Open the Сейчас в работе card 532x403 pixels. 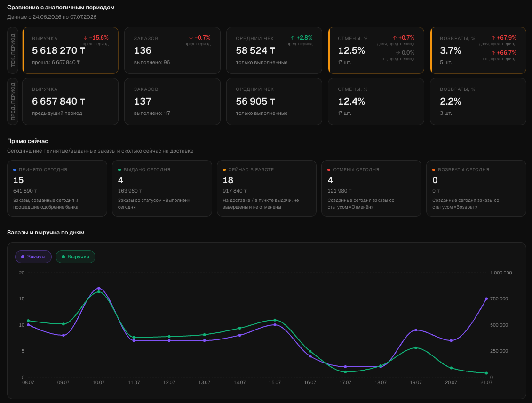[267, 188]
